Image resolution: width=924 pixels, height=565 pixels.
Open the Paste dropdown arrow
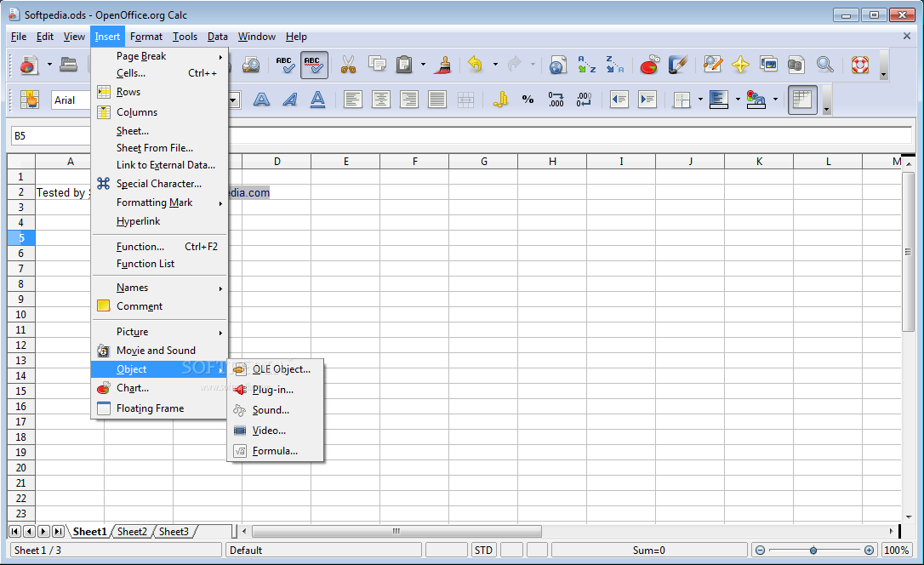pyautogui.click(x=423, y=64)
